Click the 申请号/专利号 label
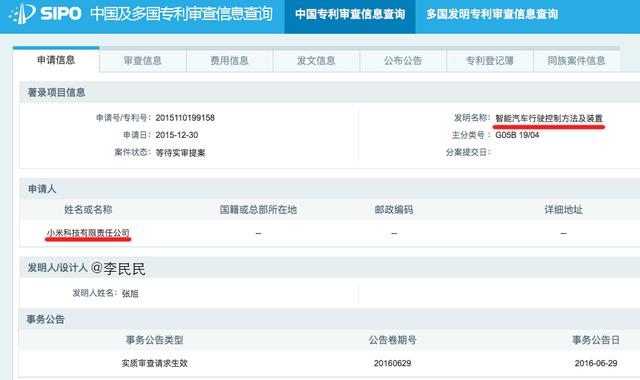The image size is (640, 380). [x=124, y=118]
